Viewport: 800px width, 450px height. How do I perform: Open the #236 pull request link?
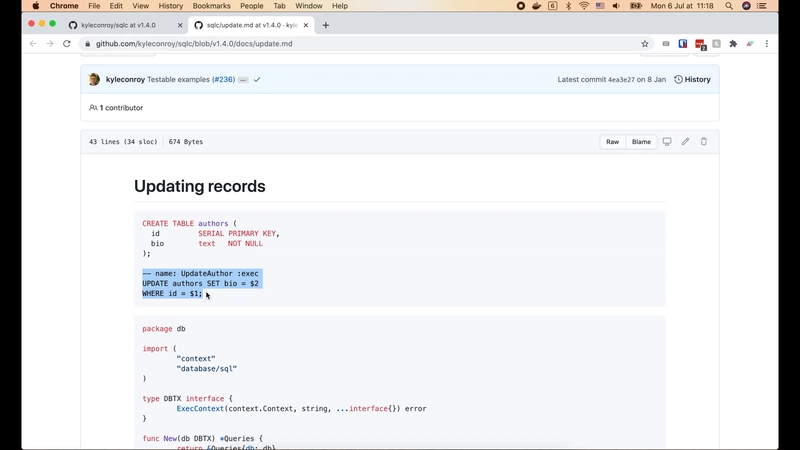coord(223,79)
